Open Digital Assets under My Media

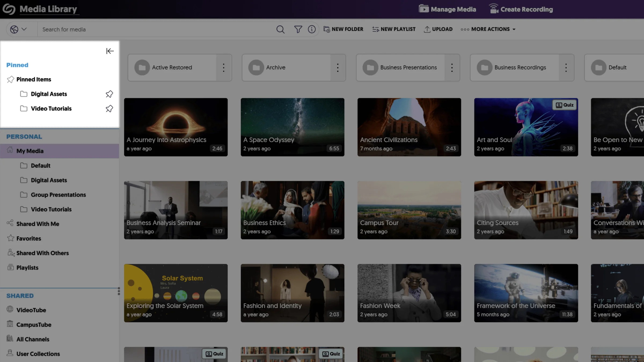pyautogui.click(x=49, y=180)
